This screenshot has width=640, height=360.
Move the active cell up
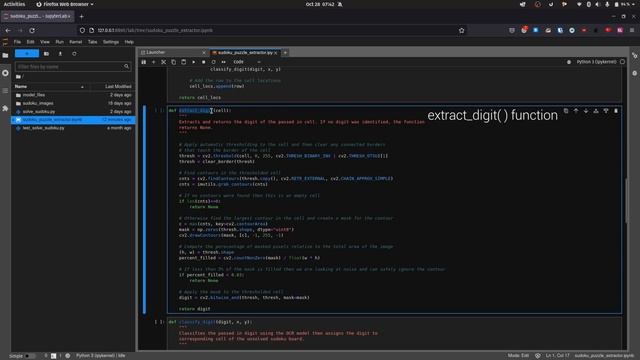576,111
